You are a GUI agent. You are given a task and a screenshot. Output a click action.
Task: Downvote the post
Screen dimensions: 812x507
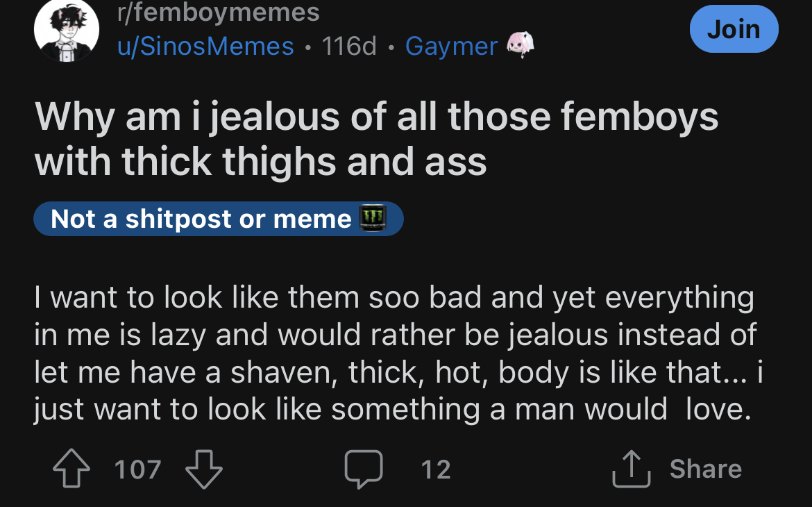pyautogui.click(x=204, y=469)
